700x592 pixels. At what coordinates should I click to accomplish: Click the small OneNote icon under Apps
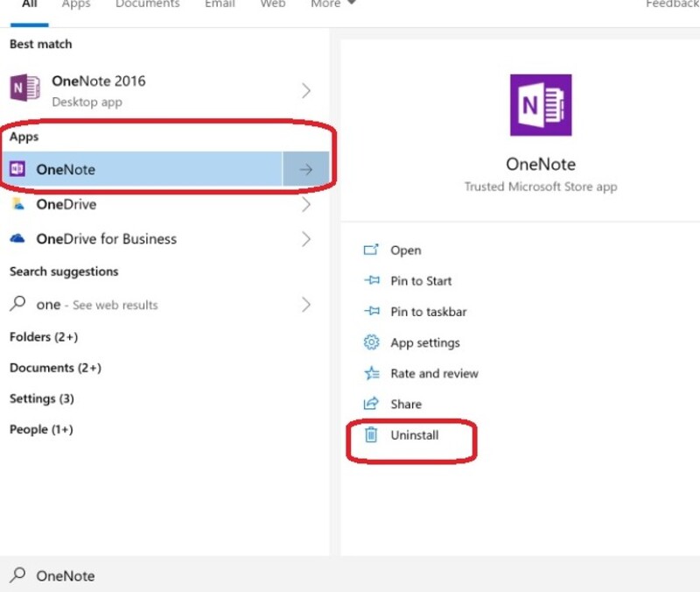point(17,168)
